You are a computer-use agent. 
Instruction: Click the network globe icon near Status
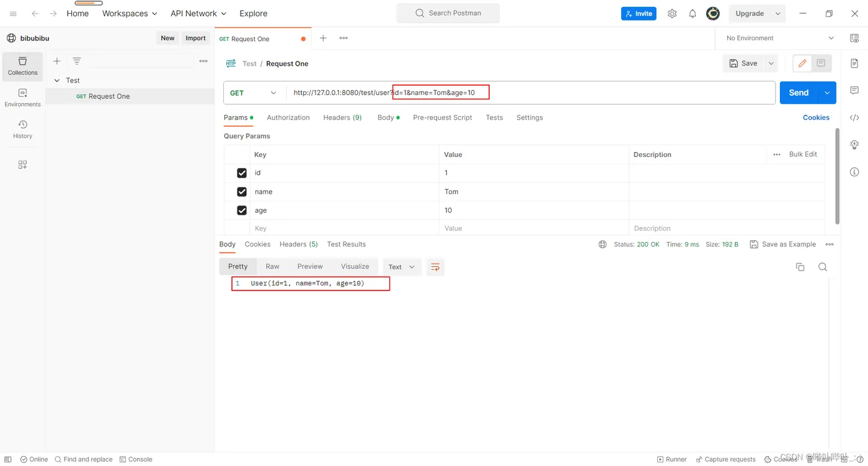603,244
